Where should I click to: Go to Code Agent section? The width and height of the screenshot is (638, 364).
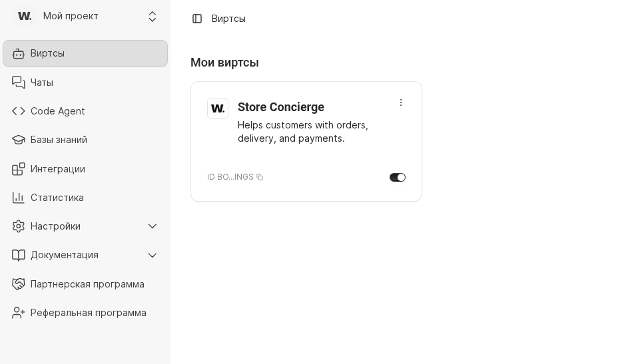[58, 111]
